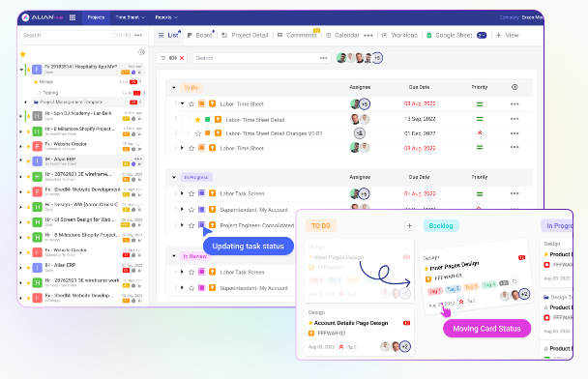Click the Backlog column label on board
Screen dimensions: 588x379
[441, 225]
